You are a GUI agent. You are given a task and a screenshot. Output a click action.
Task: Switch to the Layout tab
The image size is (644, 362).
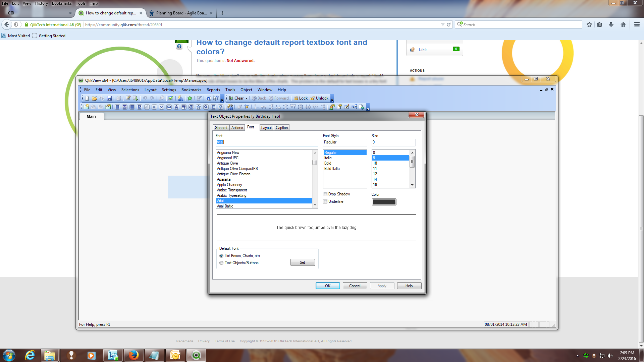266,128
